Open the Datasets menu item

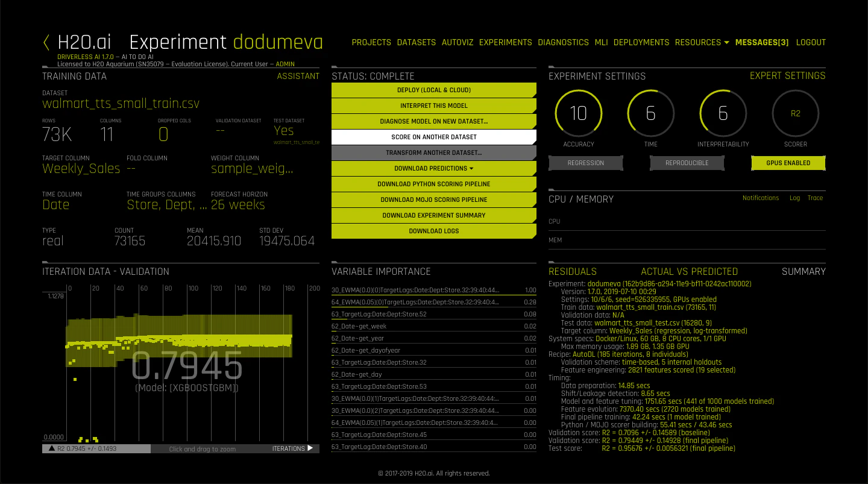(x=416, y=42)
